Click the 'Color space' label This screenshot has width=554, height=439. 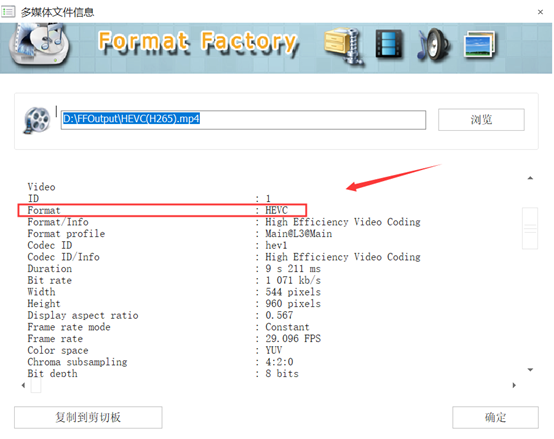pos(58,350)
